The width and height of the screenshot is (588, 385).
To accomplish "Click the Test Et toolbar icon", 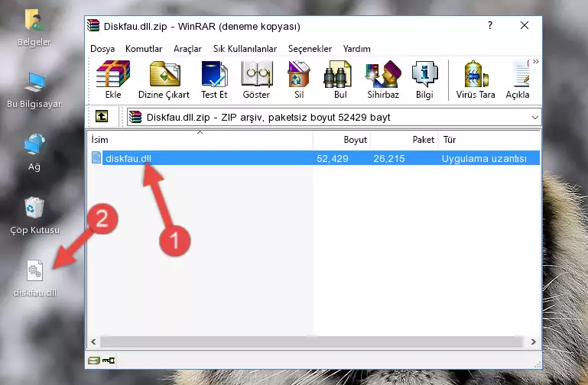I will point(214,79).
